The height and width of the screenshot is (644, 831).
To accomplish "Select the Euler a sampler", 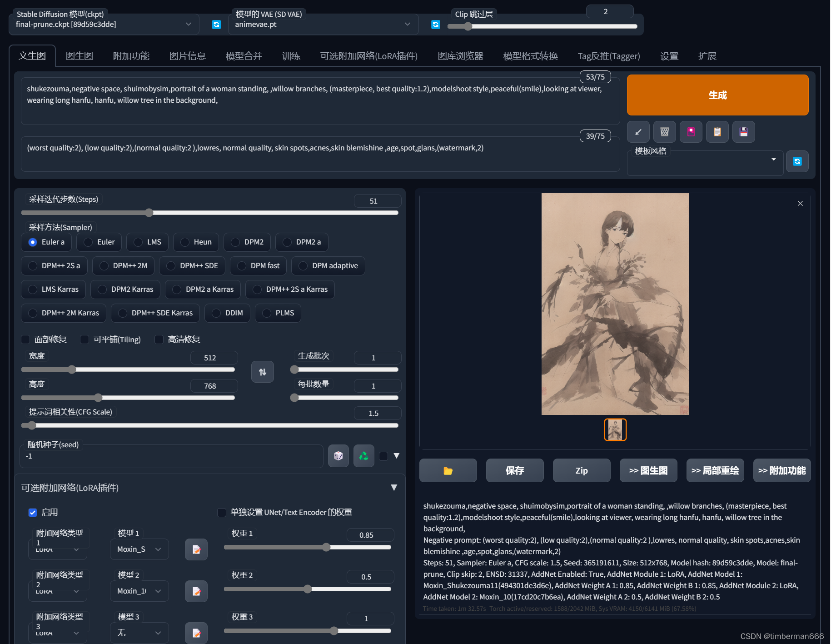I will tap(46, 242).
